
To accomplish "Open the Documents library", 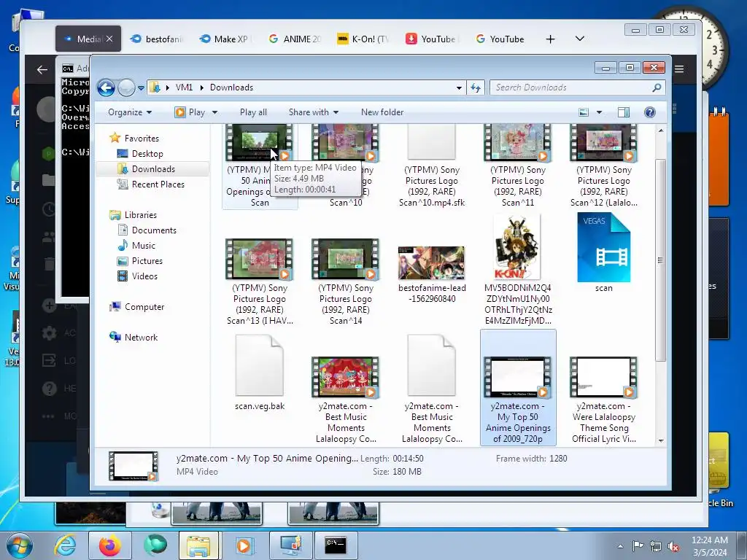I will [154, 230].
